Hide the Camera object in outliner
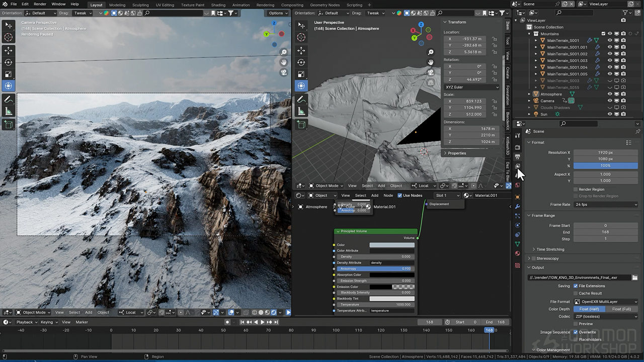 click(610, 101)
